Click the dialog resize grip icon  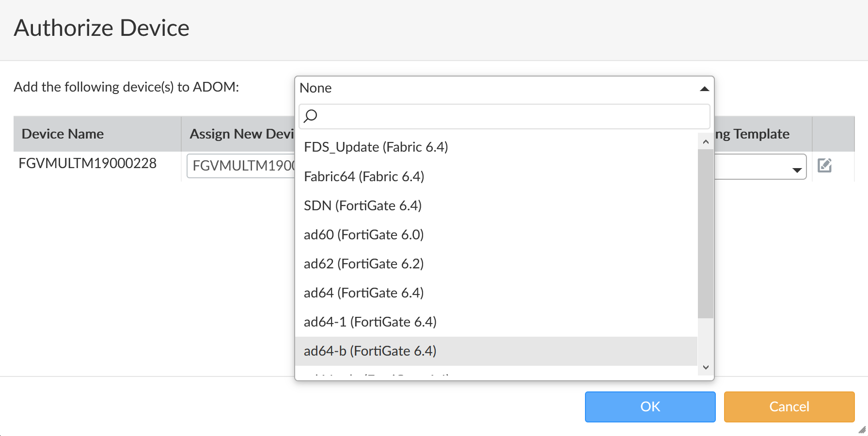tap(862, 430)
